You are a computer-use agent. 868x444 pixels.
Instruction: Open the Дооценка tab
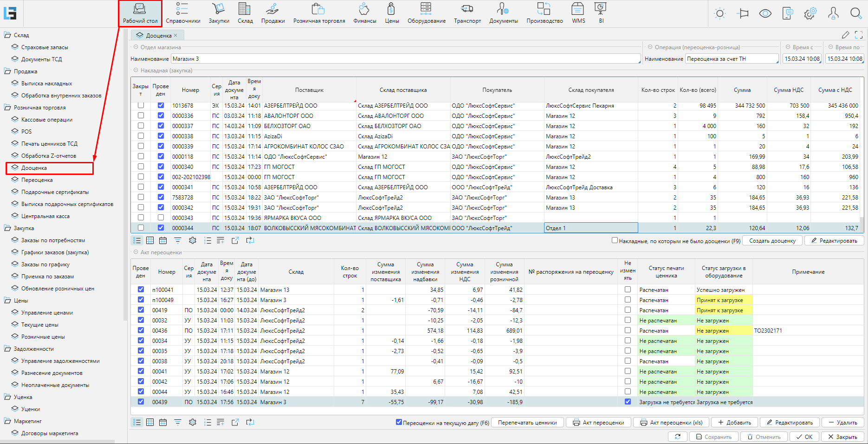(x=158, y=35)
